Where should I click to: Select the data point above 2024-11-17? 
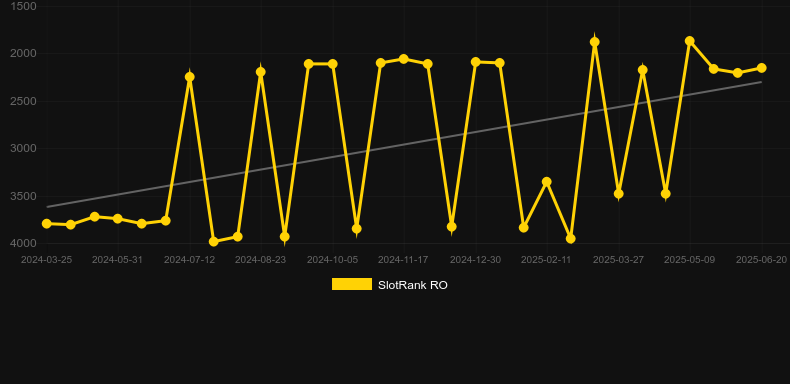tap(404, 59)
